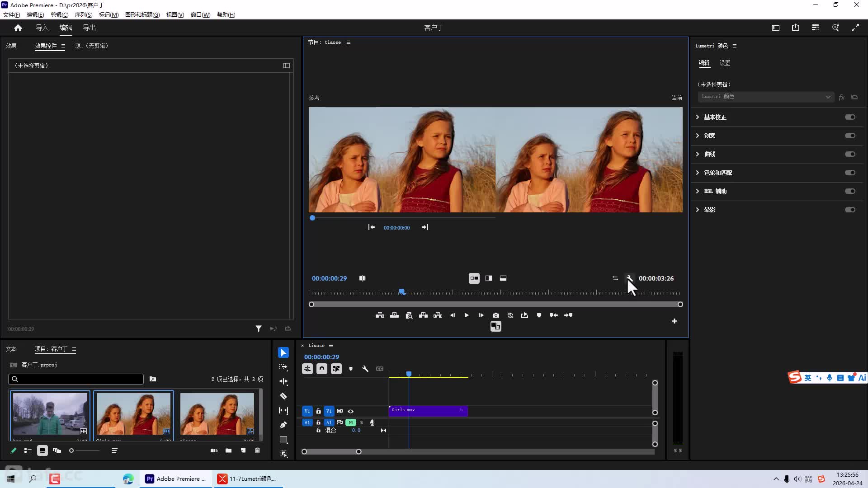Click the swap sides arrows button

[x=615, y=278]
